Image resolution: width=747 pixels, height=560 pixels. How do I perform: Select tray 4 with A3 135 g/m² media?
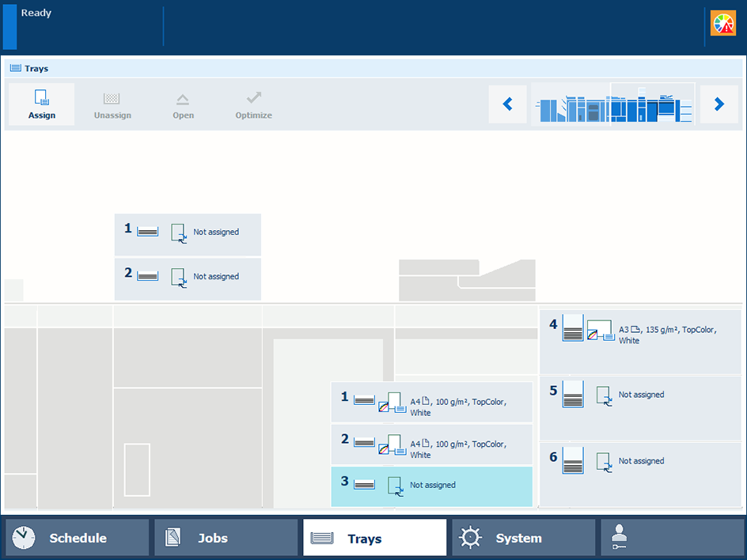click(640, 341)
